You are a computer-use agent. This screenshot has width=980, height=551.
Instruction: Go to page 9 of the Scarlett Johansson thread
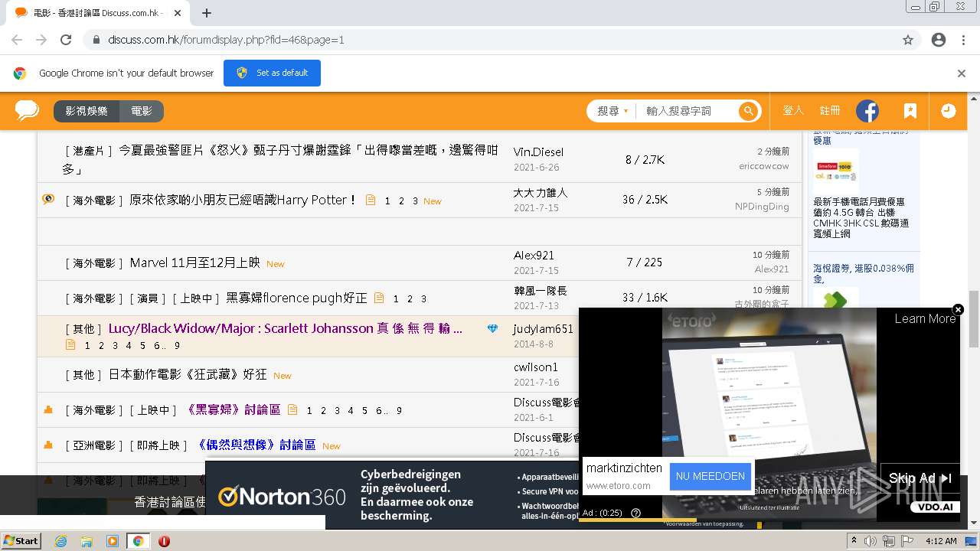[x=177, y=346]
